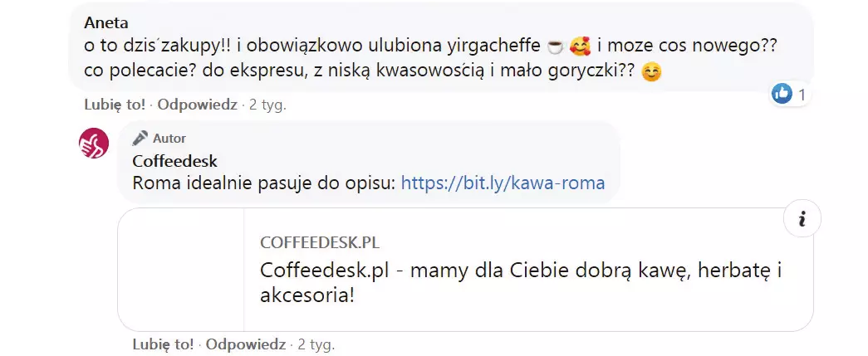Screen dimensions: 868x356
Task: Click "Odpowiedz" under Coffeedesk's reply
Action: tap(245, 344)
